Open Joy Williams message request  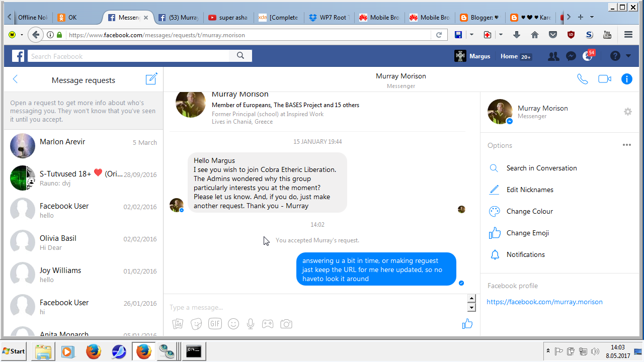tap(84, 275)
